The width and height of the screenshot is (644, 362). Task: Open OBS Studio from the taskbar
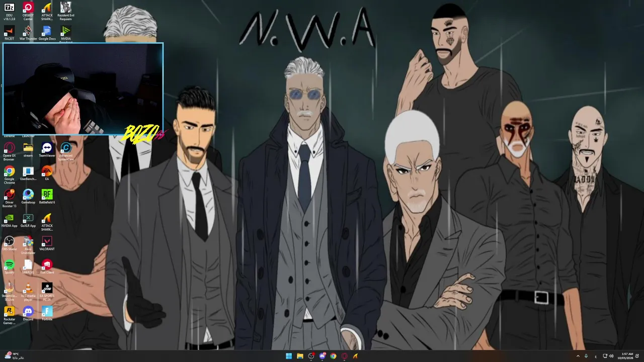[x=311, y=356]
